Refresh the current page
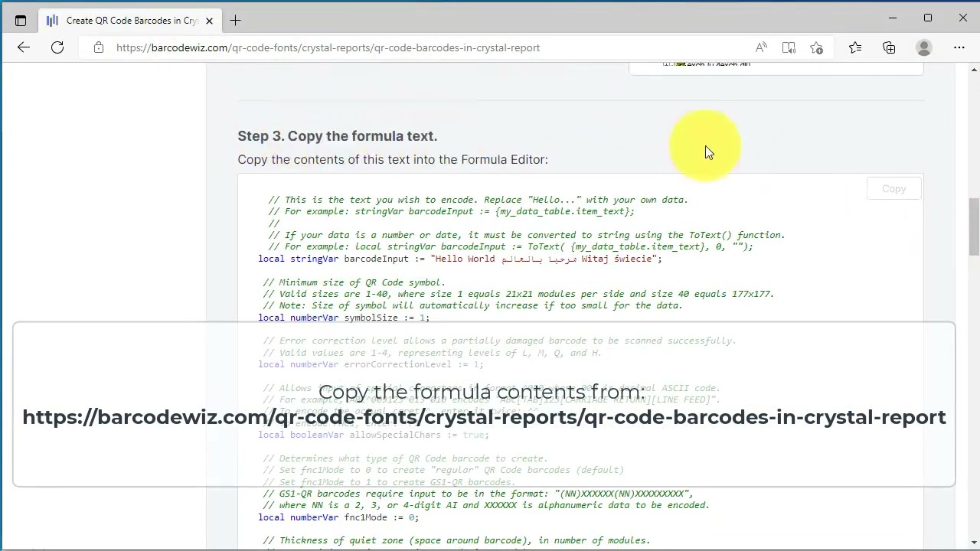Viewport: 980px width, 551px height. click(57, 47)
